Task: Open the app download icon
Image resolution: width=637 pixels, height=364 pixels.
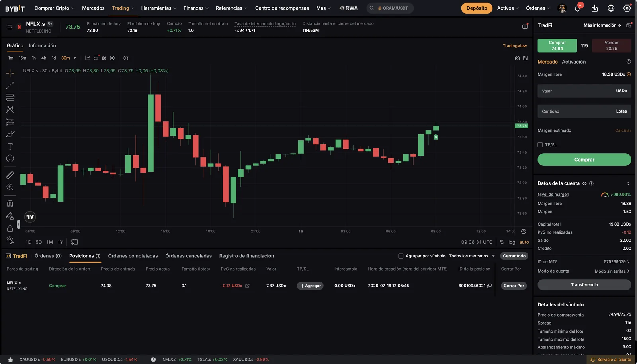Action: coord(594,8)
